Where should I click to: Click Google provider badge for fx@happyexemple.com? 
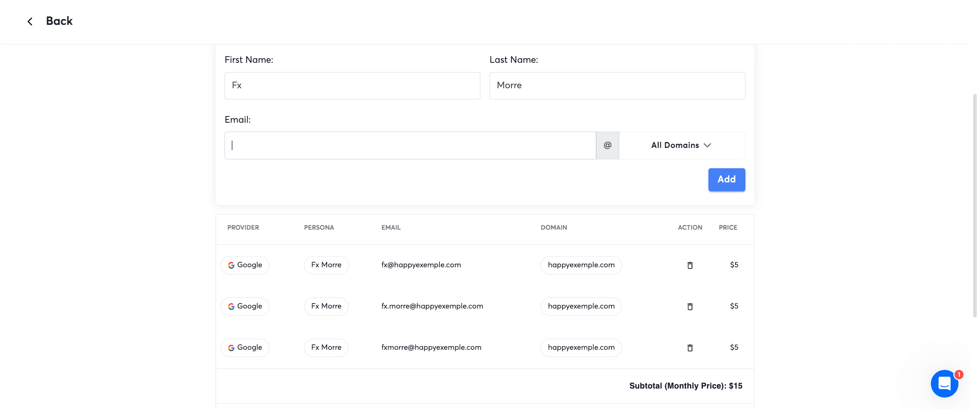click(245, 265)
